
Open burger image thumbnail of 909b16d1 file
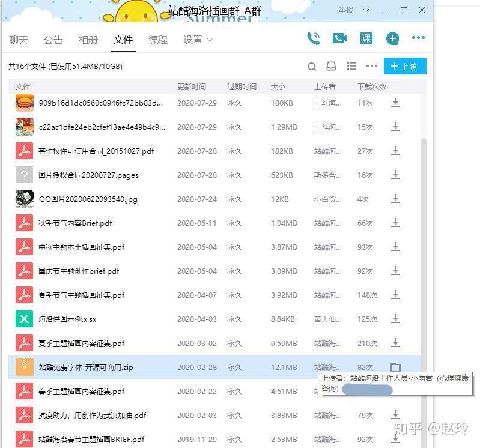pyautogui.click(x=25, y=103)
